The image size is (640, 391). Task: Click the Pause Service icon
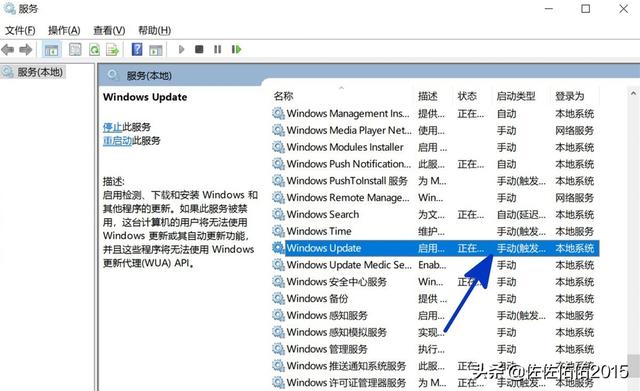point(218,49)
